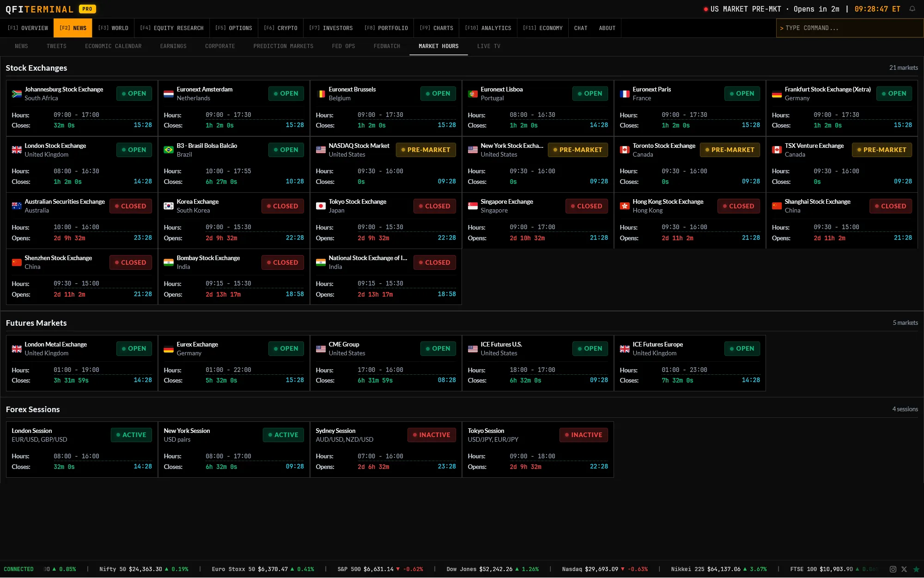This screenshot has height=578, width=924.
Task: Click the OPEN badge on ICE Futures Europe
Action: pyautogui.click(x=742, y=349)
